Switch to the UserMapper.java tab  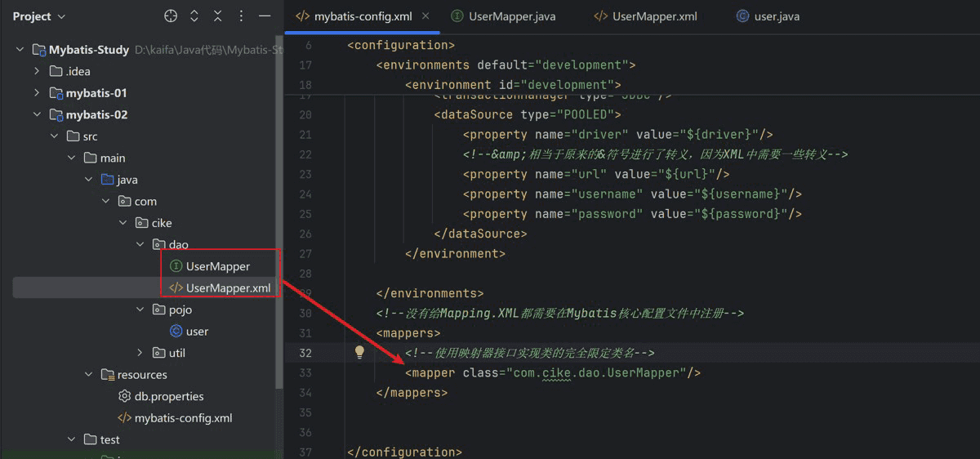503,16
